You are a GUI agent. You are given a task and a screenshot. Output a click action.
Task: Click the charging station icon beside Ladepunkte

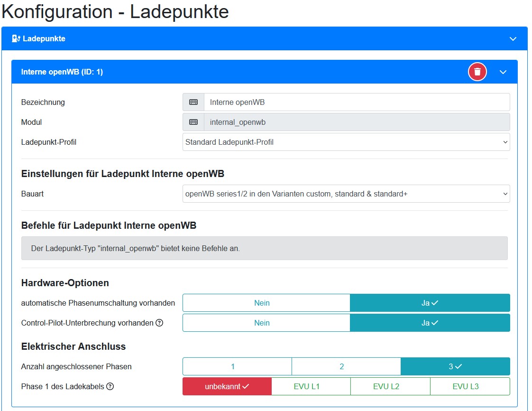tap(16, 38)
